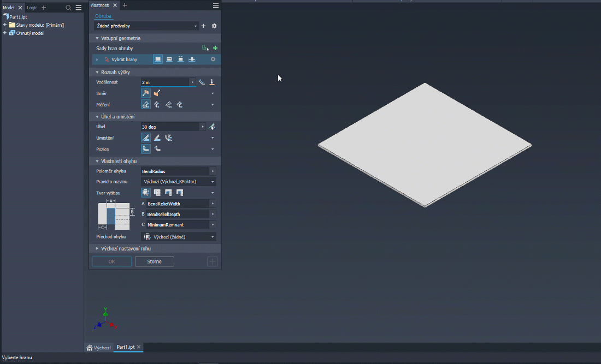This screenshot has height=364, width=601.
Task: Open the Měření row dropdown arrow
Action: [x=213, y=105]
